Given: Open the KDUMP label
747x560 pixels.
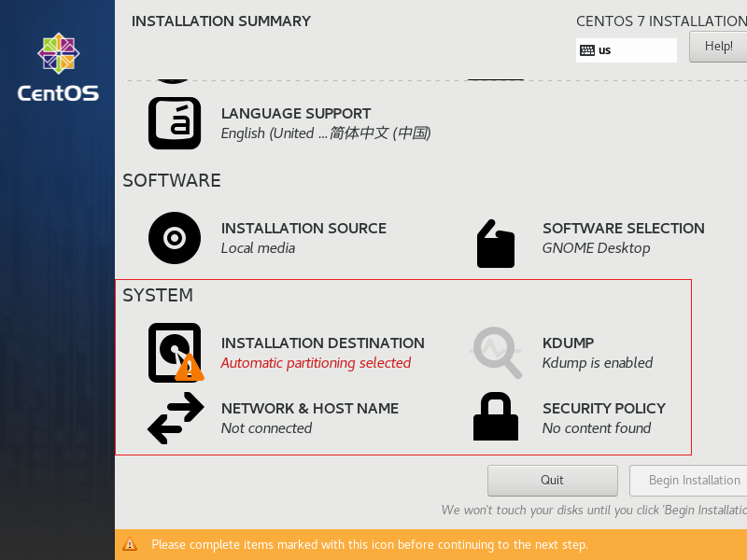Looking at the screenshot, I should click(x=568, y=343).
